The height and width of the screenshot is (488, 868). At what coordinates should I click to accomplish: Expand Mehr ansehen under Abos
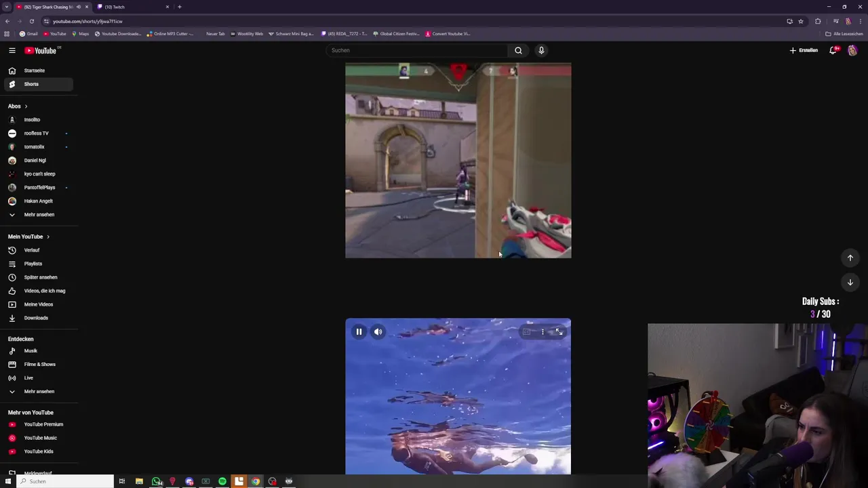coord(39,215)
